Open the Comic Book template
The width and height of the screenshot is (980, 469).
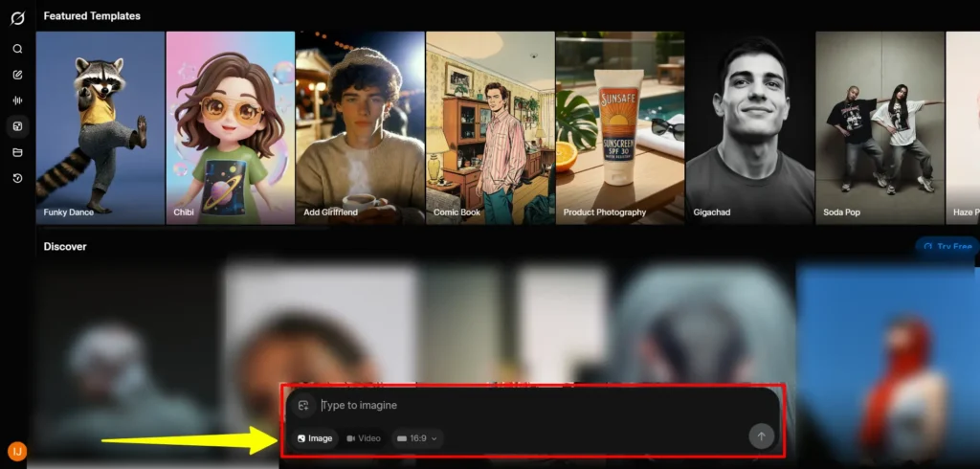(490, 127)
